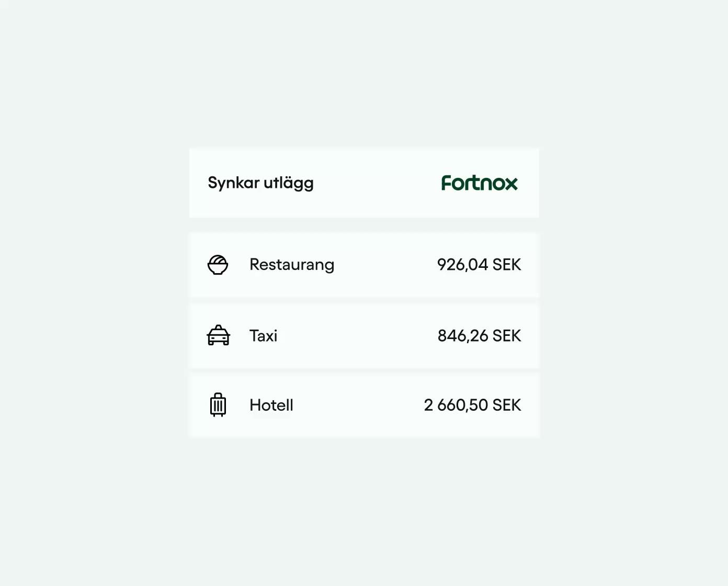
Task: Select the Hotell expense label
Action: click(x=271, y=405)
